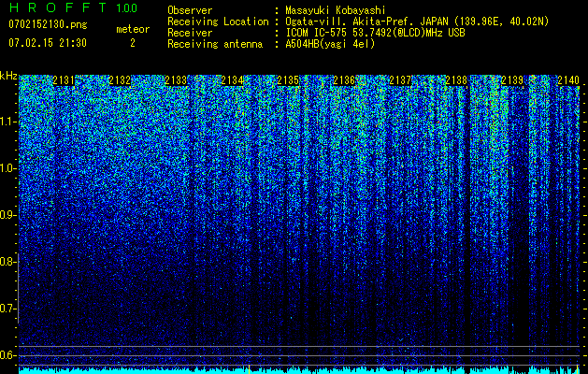Click the A504HB(yagi 4el) antenna text
This screenshot has height=374, width=588.
tap(330, 44)
